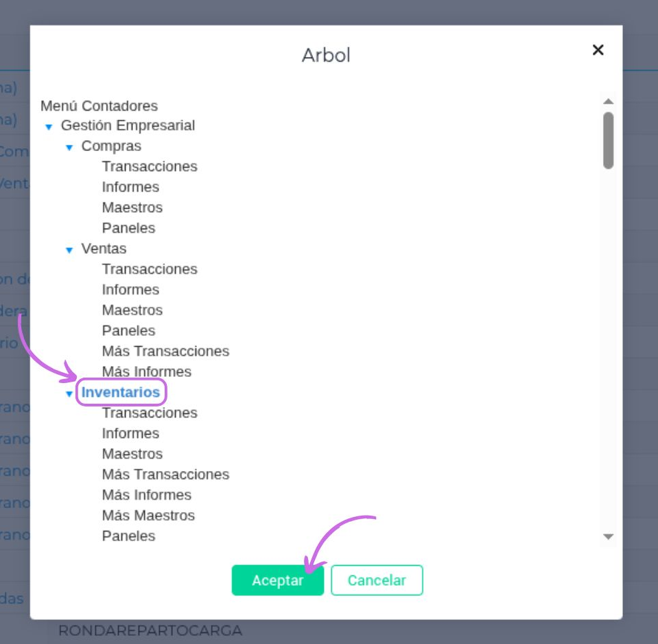Screen dimensions: 658x644
Task: Click the Aceptar button
Action: [x=277, y=580]
